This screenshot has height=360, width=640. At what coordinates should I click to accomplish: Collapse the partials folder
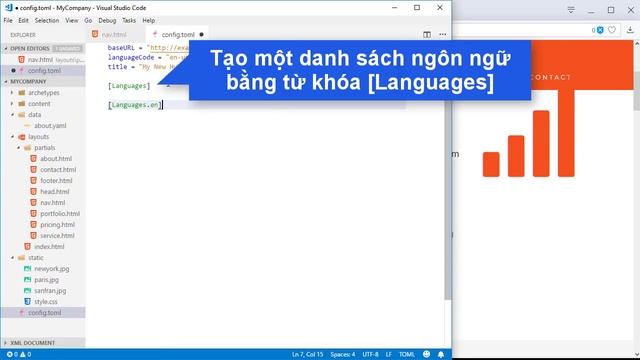click(18, 148)
